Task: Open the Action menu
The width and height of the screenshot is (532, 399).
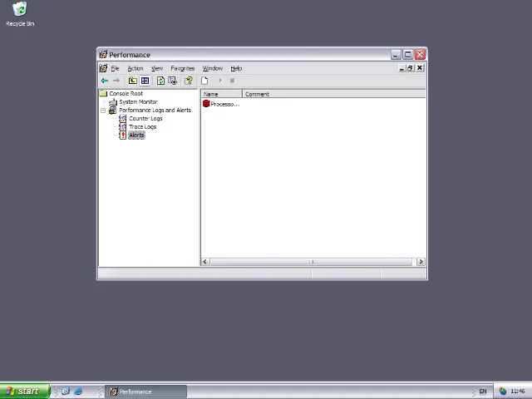Action: 135,68
